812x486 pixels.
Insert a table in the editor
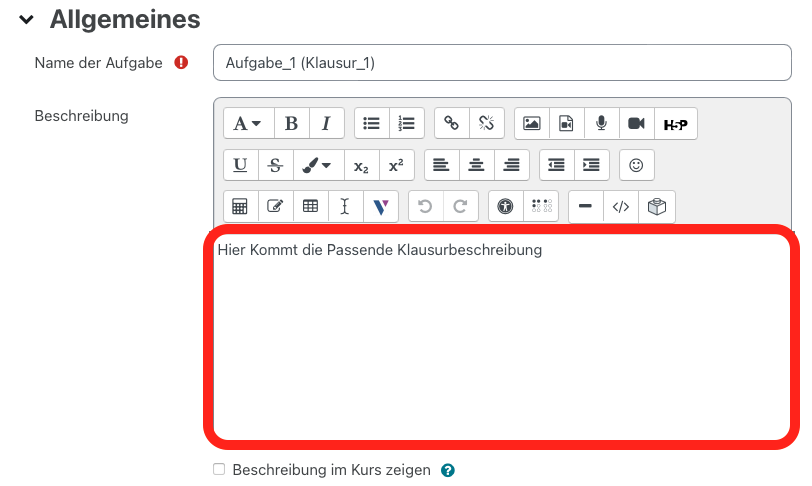point(310,207)
